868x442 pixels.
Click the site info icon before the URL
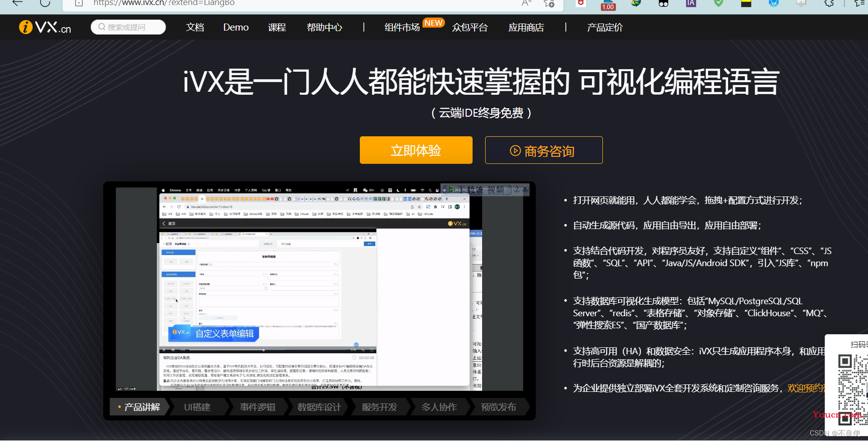(x=79, y=3)
